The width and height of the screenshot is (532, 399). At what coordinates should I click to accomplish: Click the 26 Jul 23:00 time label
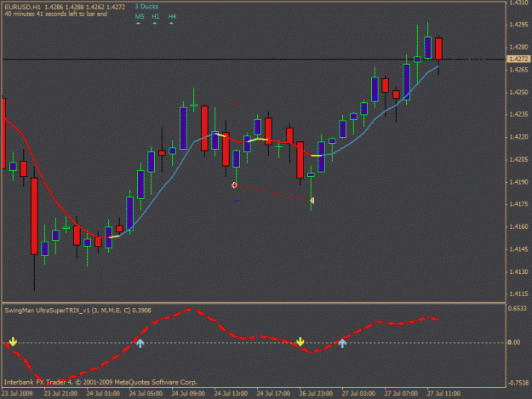(x=316, y=393)
